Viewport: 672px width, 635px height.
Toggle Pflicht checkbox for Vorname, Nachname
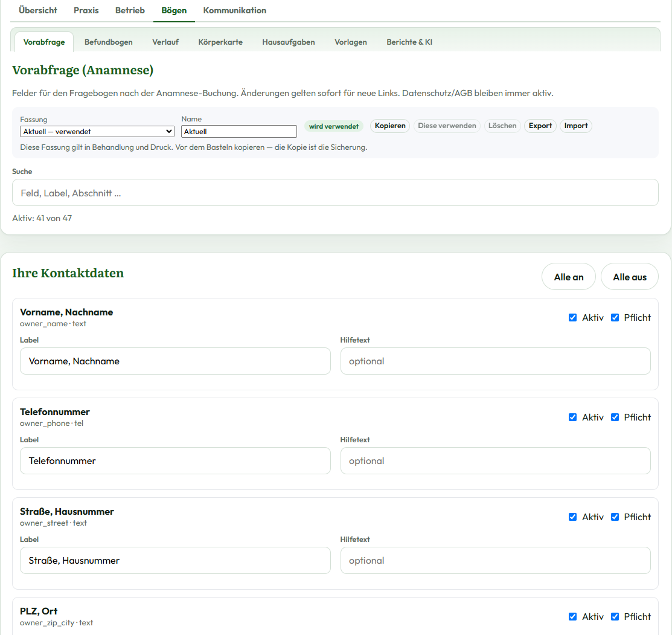click(615, 318)
